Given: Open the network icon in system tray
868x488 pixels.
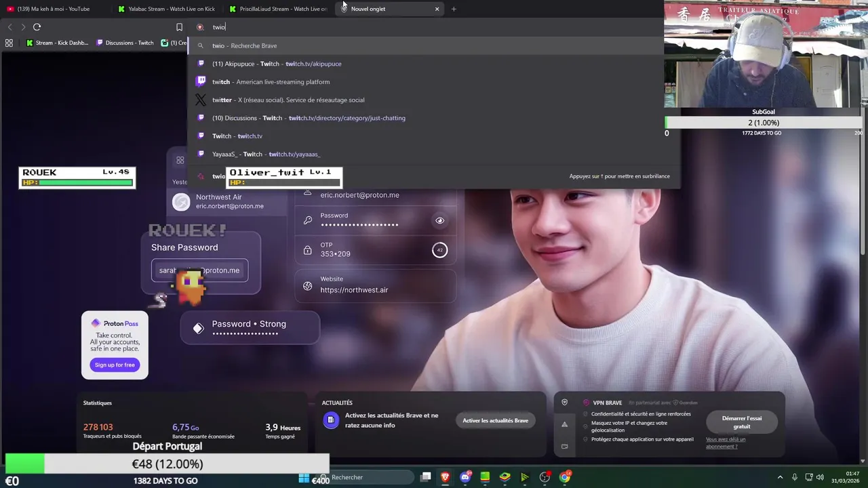Looking at the screenshot, I should [809, 477].
